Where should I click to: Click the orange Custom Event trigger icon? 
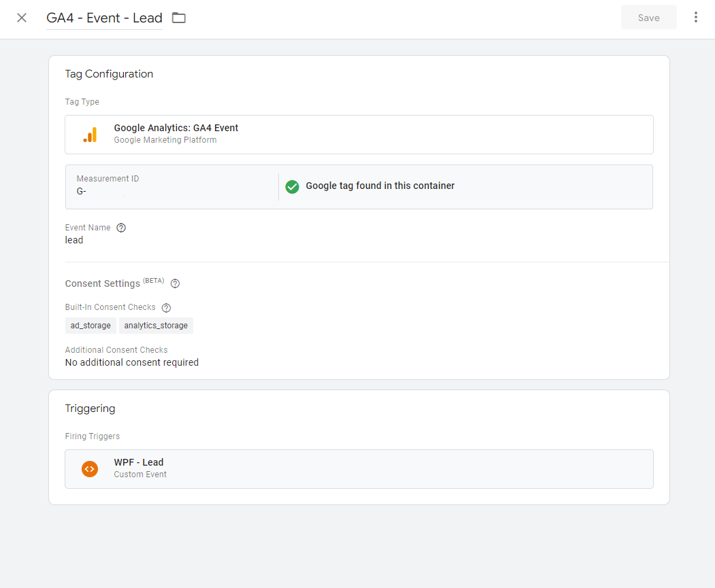click(x=90, y=468)
